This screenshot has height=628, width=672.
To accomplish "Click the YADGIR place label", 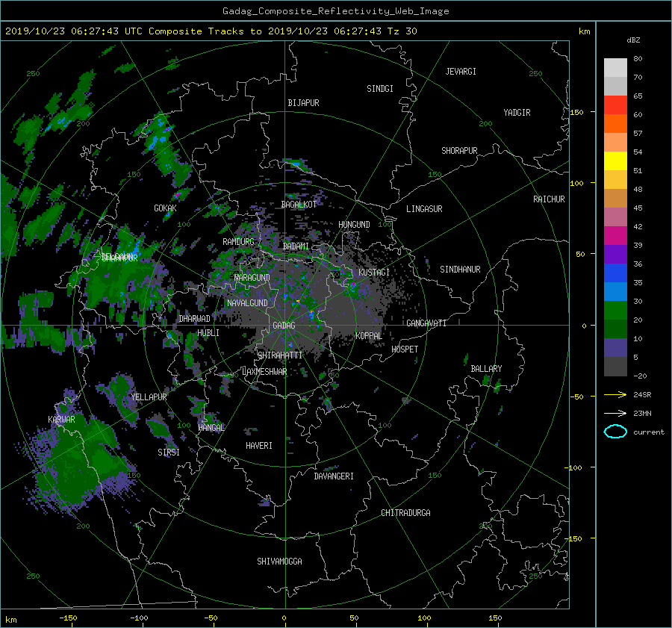I will pos(517,113).
